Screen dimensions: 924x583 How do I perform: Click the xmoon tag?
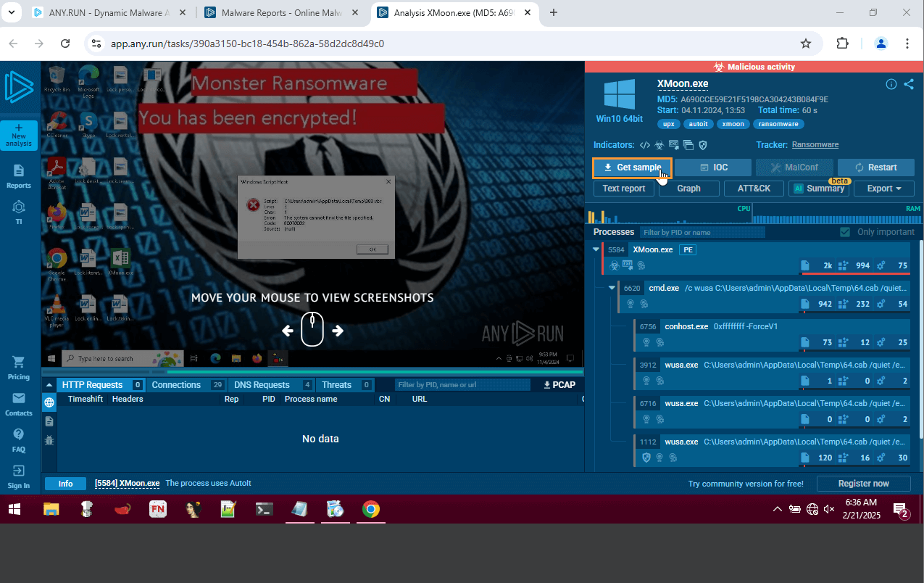733,124
